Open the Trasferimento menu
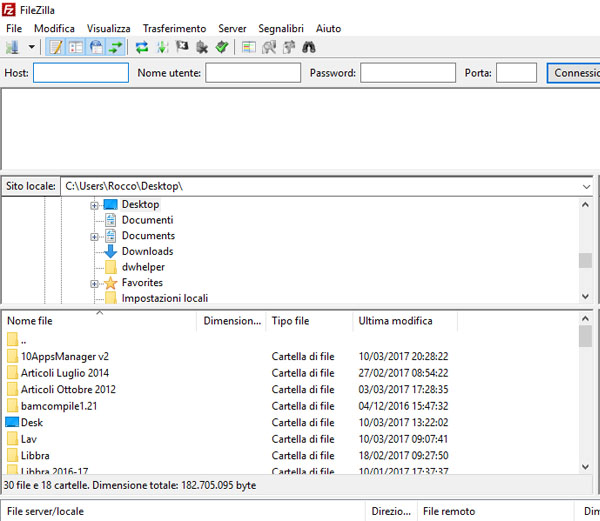The image size is (600, 521). (174, 29)
